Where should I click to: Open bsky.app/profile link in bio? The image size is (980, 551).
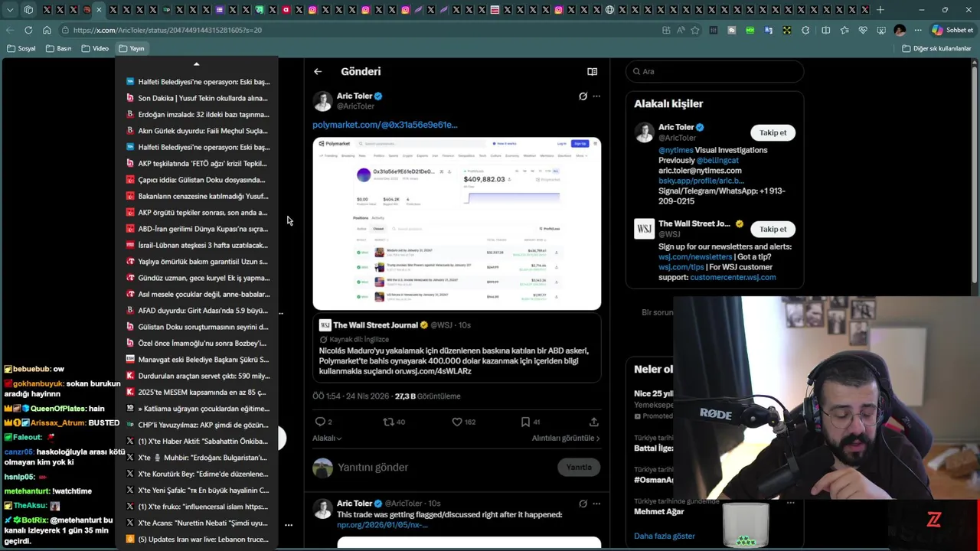(701, 181)
